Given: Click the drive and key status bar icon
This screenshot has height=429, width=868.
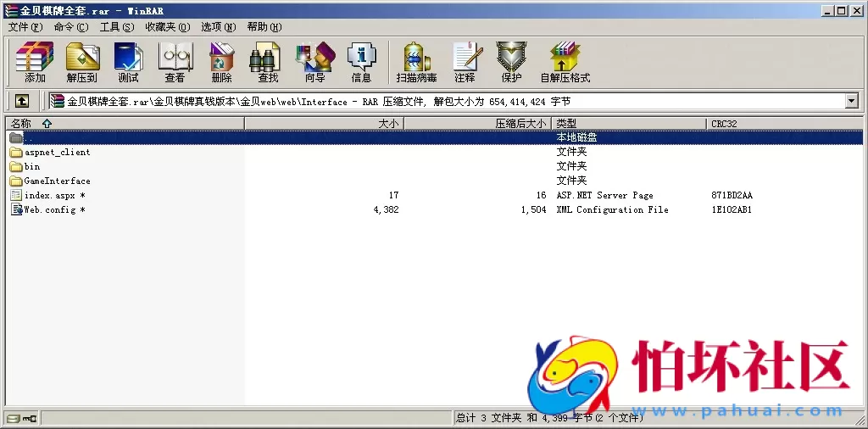Looking at the screenshot, I should pyautogui.click(x=22, y=419).
